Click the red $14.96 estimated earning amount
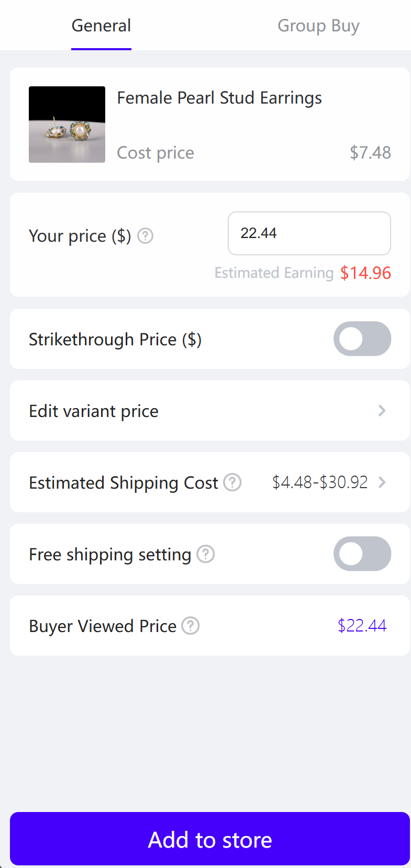This screenshot has height=868, width=411. (365, 273)
